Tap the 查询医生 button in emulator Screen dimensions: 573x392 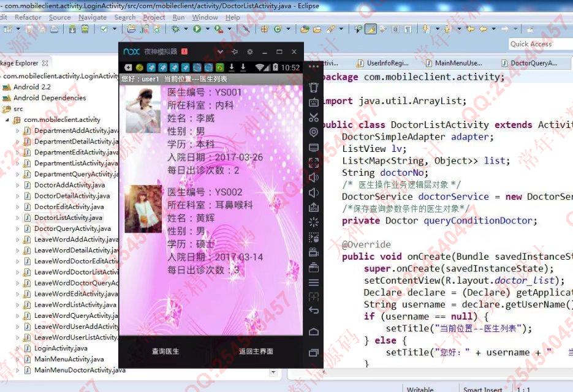pos(165,352)
